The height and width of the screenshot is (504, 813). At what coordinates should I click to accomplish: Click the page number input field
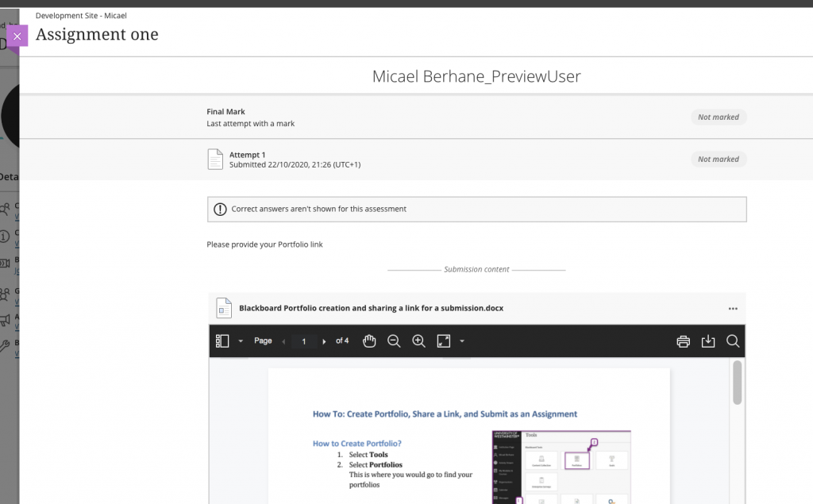coord(304,341)
